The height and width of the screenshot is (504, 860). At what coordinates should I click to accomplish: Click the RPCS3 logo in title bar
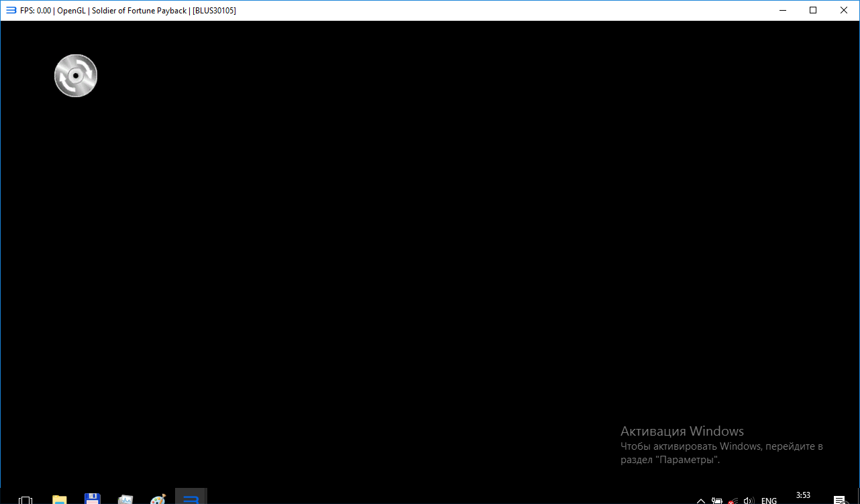point(11,10)
